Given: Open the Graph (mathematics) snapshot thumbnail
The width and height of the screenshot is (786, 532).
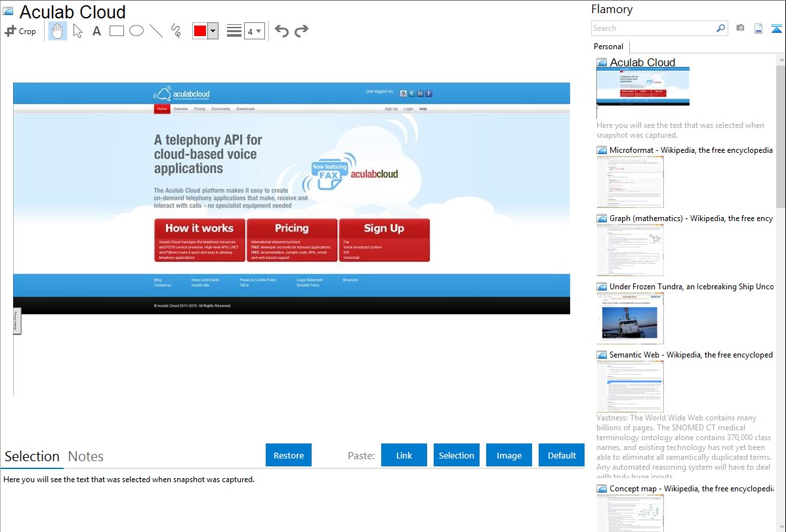Looking at the screenshot, I should click(630, 250).
